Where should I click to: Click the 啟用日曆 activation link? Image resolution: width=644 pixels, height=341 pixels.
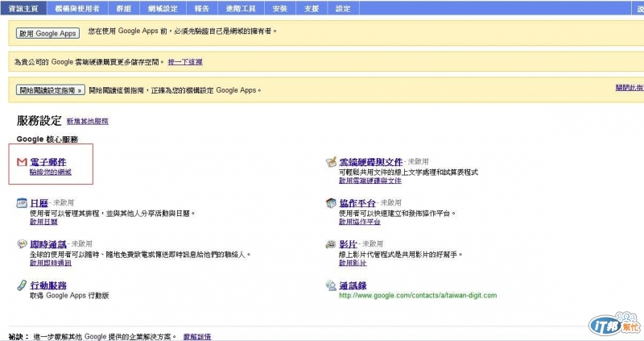pos(43,222)
